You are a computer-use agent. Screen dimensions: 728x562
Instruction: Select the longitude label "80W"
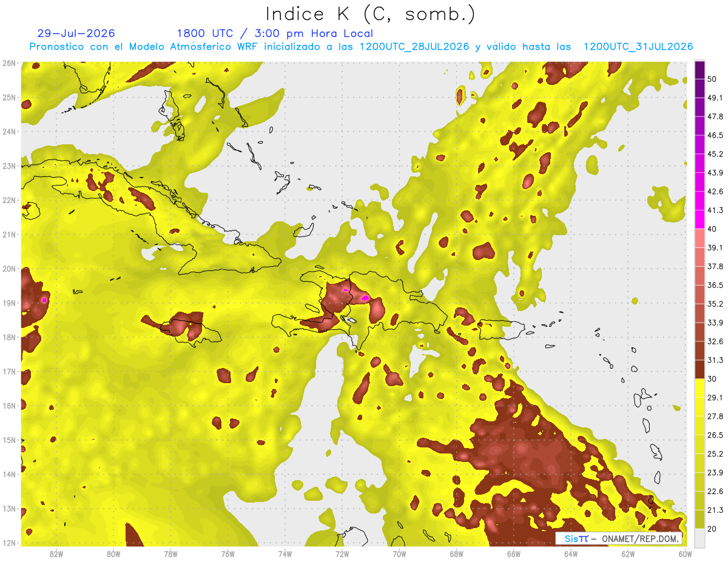tap(113, 554)
